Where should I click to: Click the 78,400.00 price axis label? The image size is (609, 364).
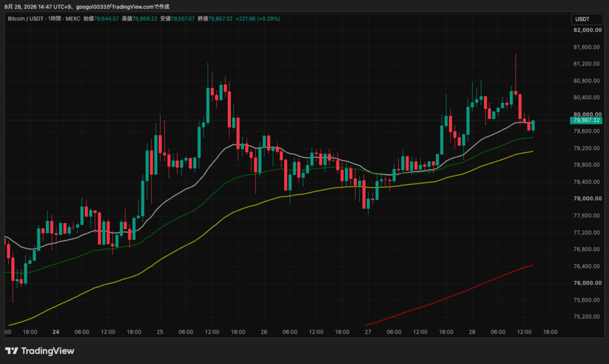pos(587,182)
